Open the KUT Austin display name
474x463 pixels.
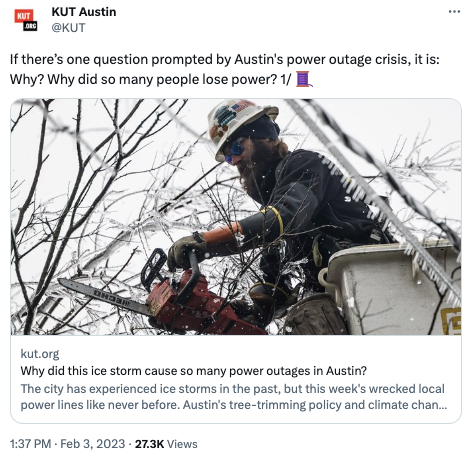coord(84,12)
